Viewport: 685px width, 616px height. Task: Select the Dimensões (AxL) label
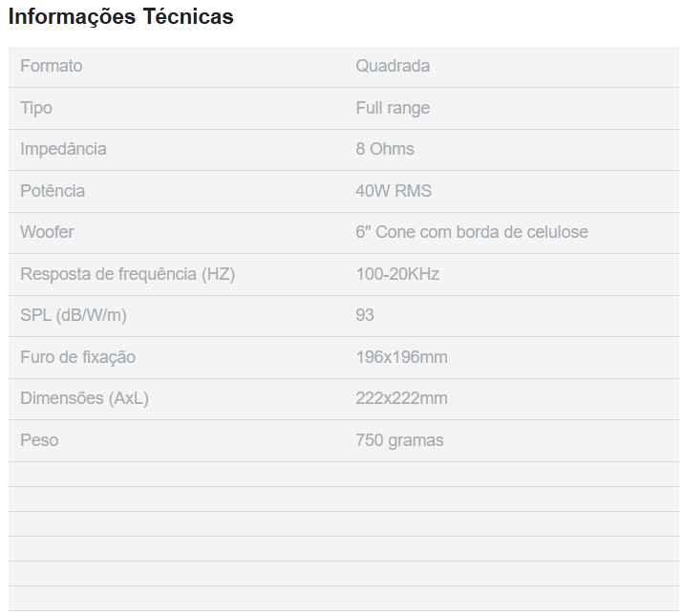(x=84, y=398)
